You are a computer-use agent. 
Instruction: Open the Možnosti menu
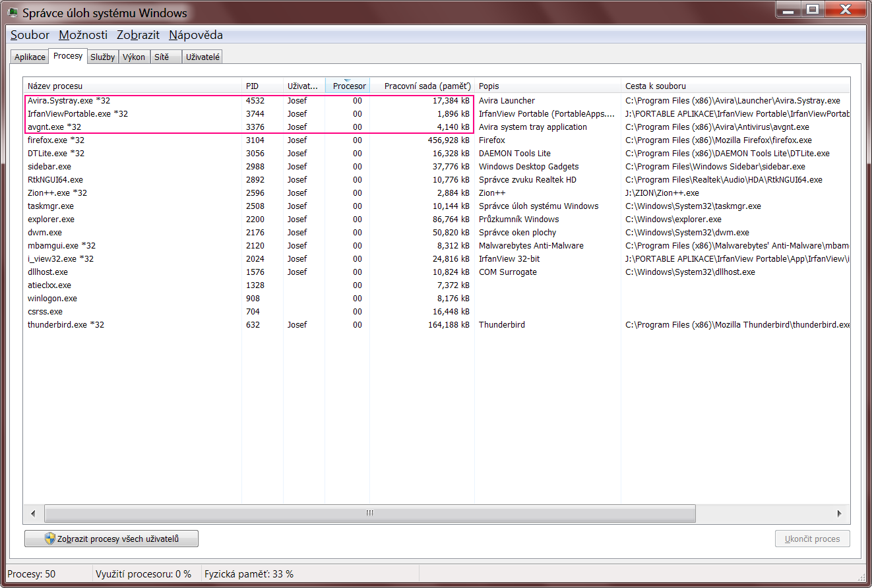point(83,35)
